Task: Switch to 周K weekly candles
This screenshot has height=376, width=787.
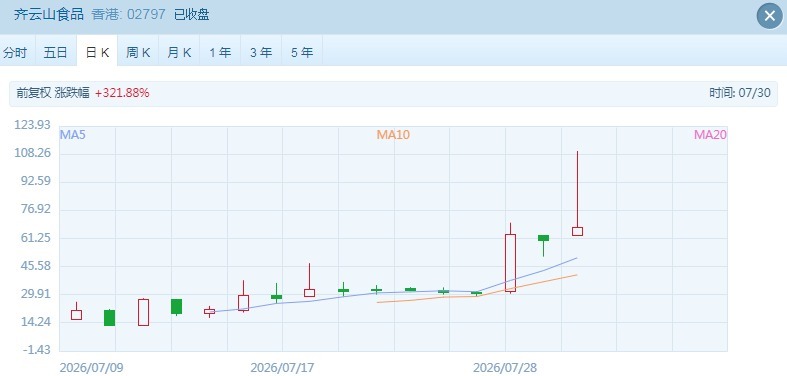Action: point(138,52)
